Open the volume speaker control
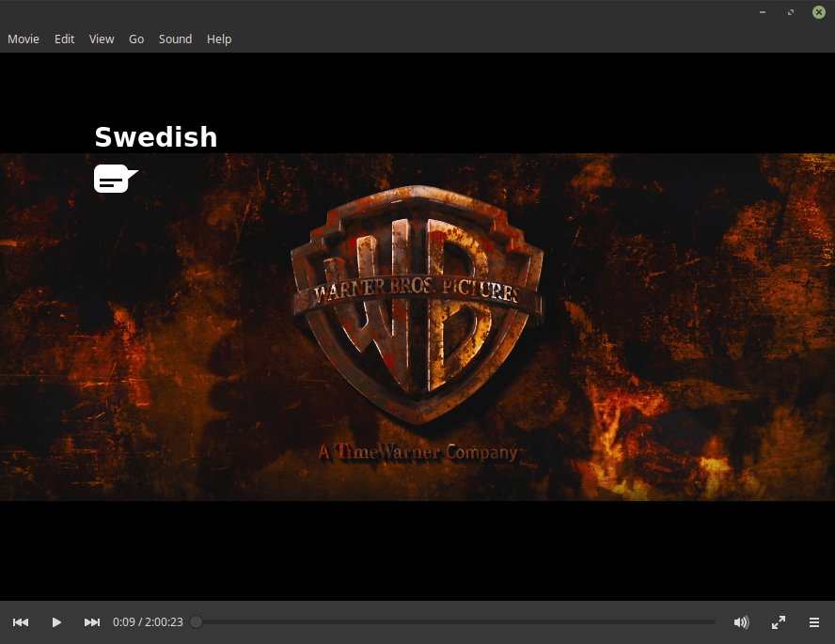This screenshot has width=835, height=644. [741, 622]
